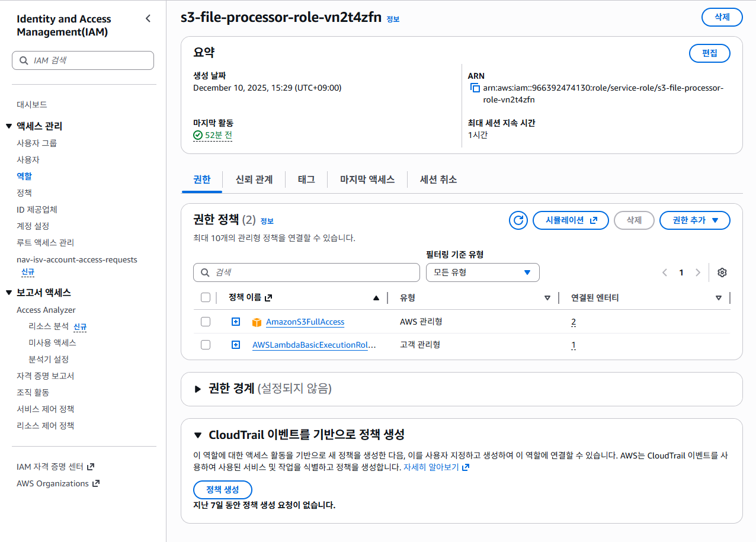Image resolution: width=756 pixels, height=542 pixels.
Task: Switch to the 세션 취소 tab
Action: pos(438,179)
